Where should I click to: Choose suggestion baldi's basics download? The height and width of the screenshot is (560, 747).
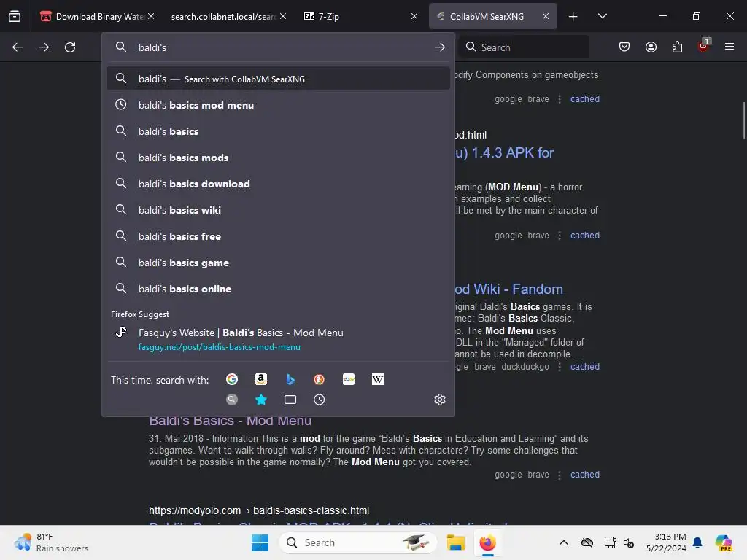[x=278, y=183]
